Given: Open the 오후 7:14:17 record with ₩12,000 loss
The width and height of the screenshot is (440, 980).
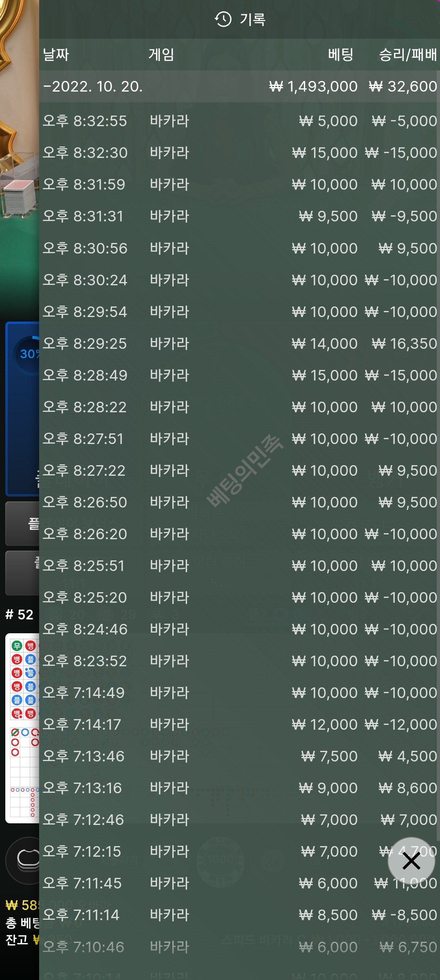Looking at the screenshot, I should (x=239, y=724).
